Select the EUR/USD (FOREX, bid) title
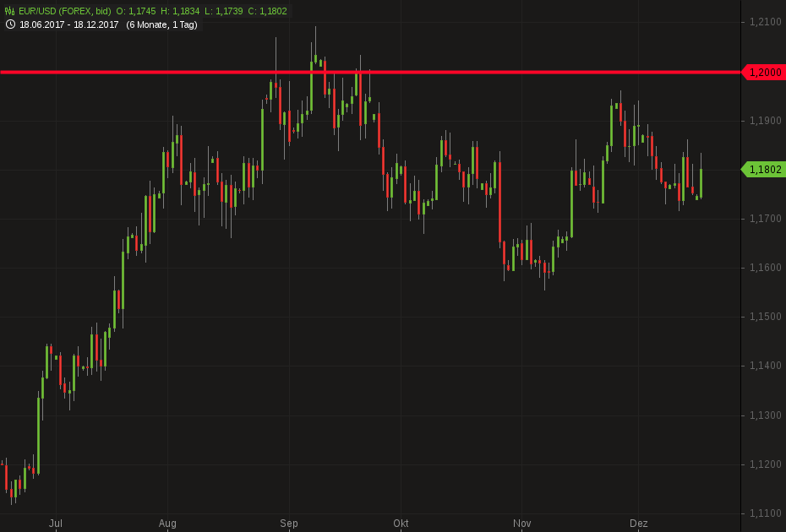Screen dimensions: 786x532 click(65, 11)
